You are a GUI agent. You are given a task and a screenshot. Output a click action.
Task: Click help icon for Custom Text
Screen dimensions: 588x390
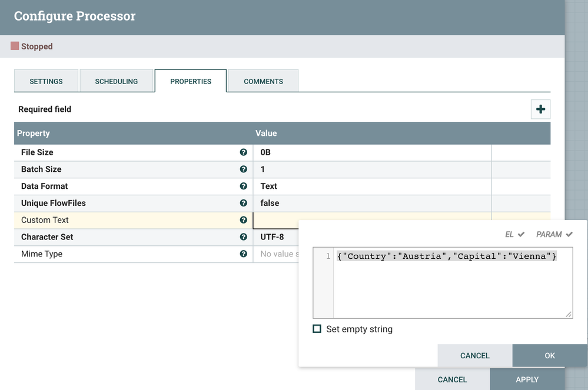244,220
